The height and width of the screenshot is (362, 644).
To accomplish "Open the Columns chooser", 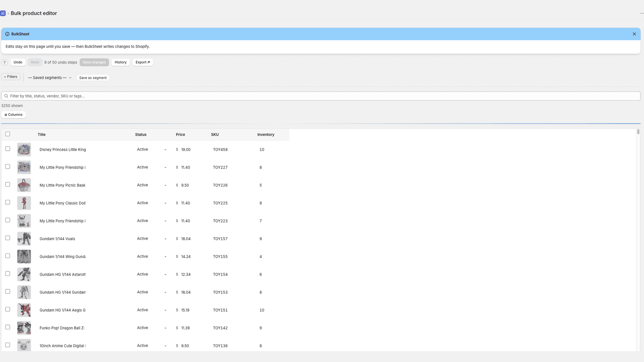I will (14, 115).
